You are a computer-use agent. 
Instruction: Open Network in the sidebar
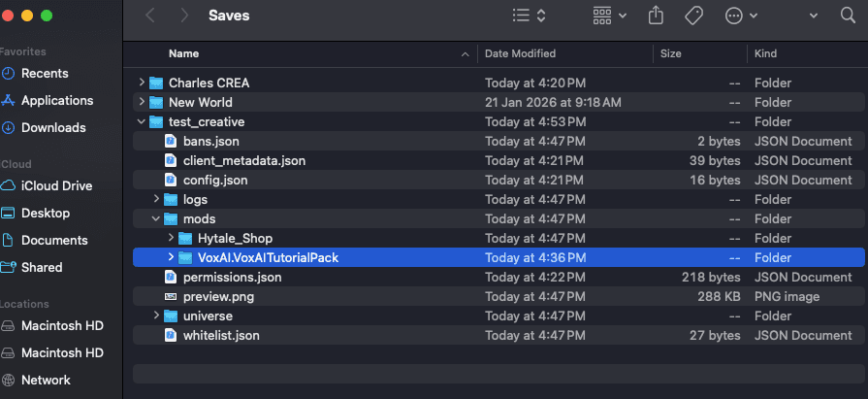coord(36,380)
